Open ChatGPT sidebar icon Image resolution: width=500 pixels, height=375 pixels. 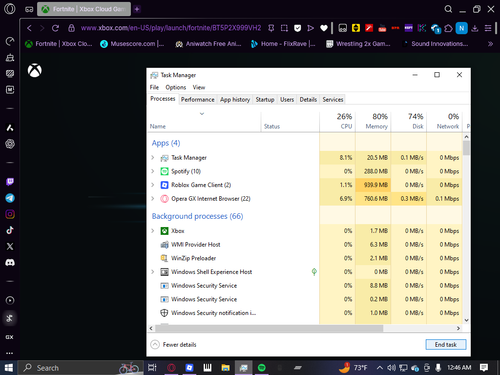tap(10, 144)
